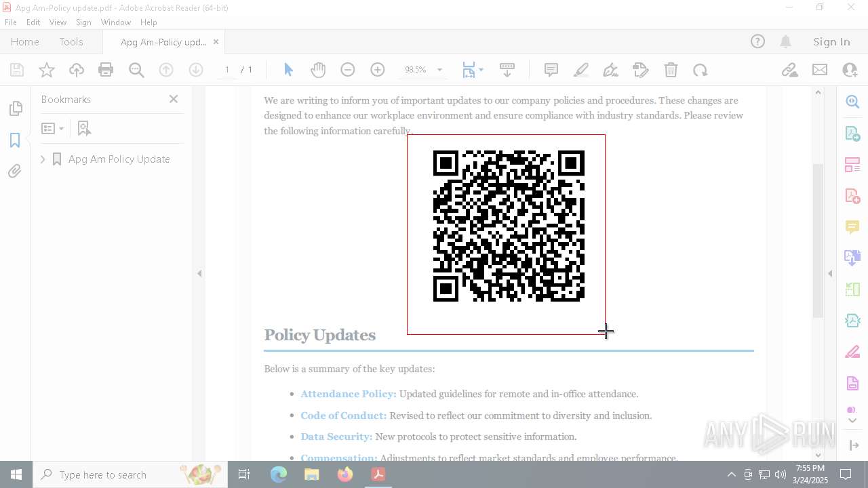Click the stamp tool icon
The height and width of the screenshot is (488, 868).
pyautogui.click(x=641, y=70)
